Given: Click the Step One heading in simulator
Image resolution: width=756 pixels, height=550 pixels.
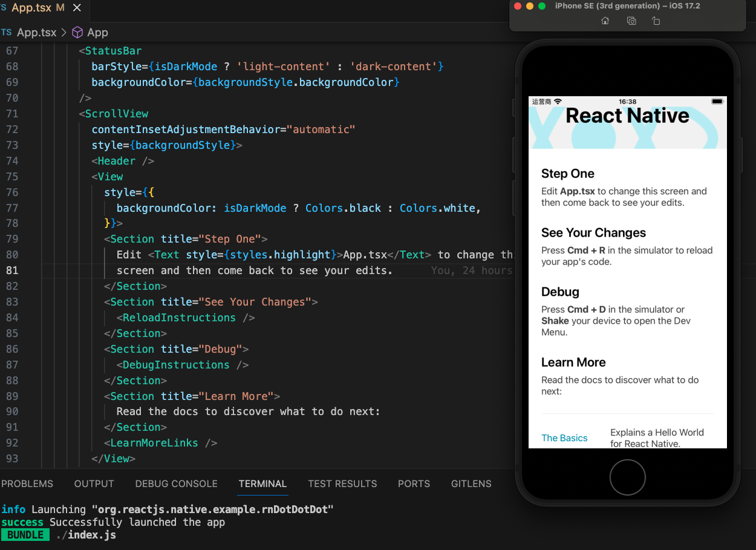Looking at the screenshot, I should 568,174.
